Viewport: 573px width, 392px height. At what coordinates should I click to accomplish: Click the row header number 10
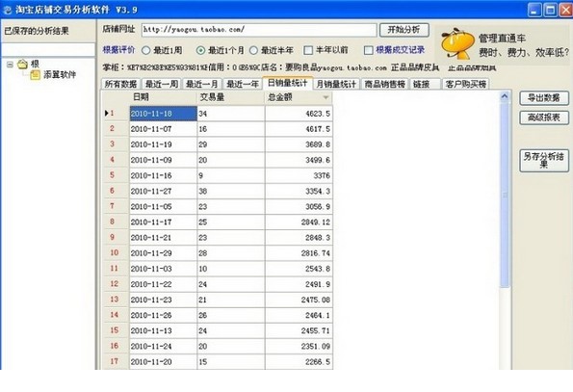point(115,252)
